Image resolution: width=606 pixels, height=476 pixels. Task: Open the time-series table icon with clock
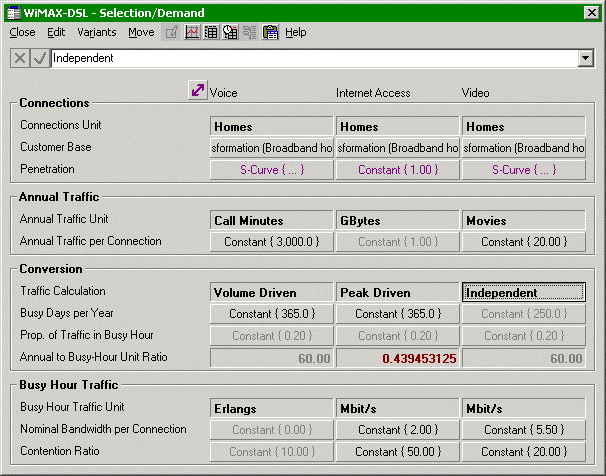click(230, 32)
